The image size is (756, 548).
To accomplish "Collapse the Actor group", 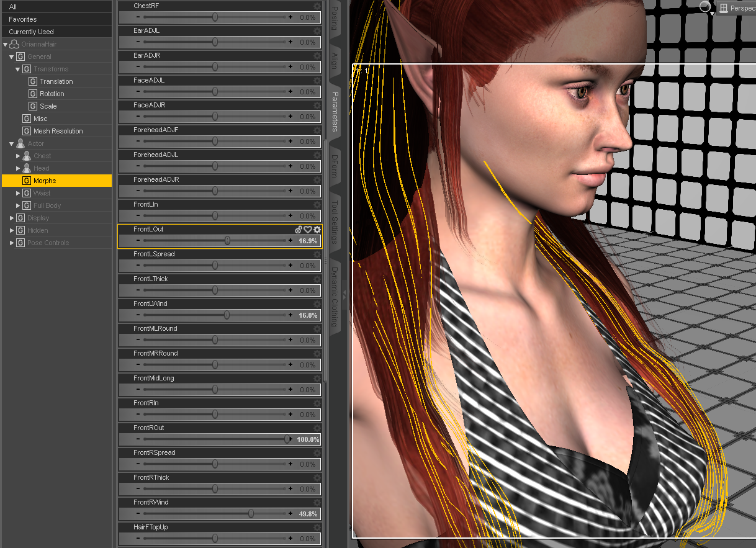I will (x=12, y=144).
